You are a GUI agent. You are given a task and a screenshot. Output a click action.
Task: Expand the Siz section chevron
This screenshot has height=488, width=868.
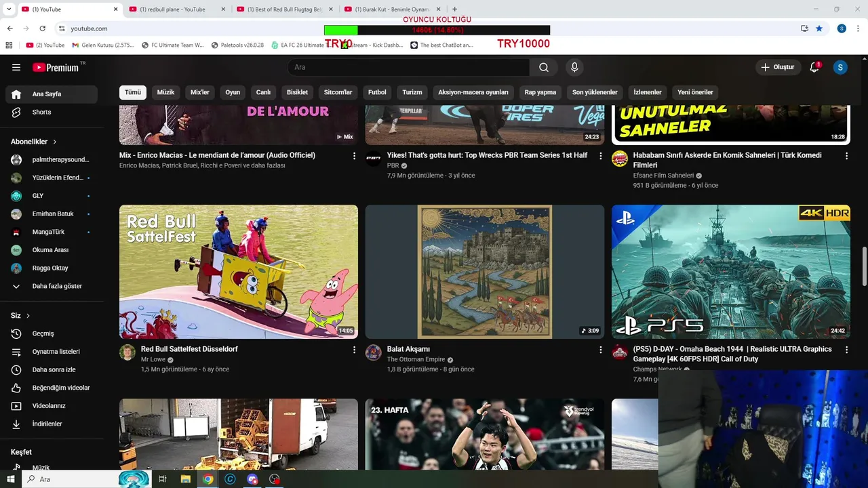click(28, 316)
